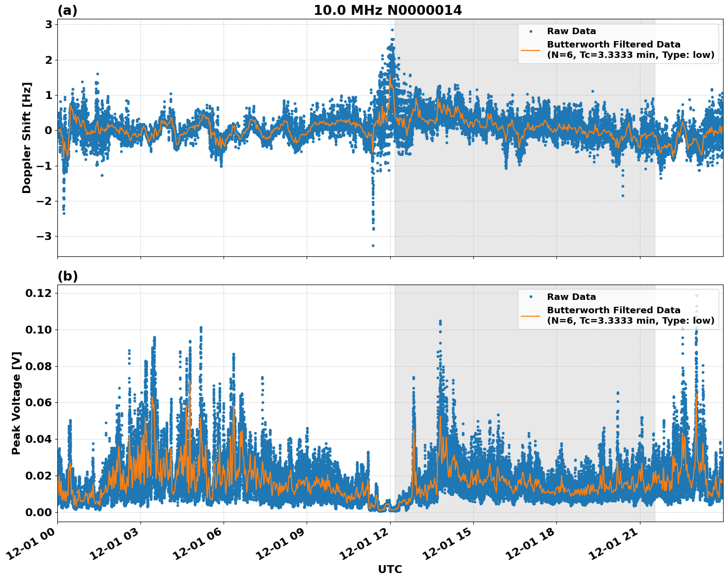728x580 pixels.
Task: Click the subplot label (b)
Action: (68, 276)
